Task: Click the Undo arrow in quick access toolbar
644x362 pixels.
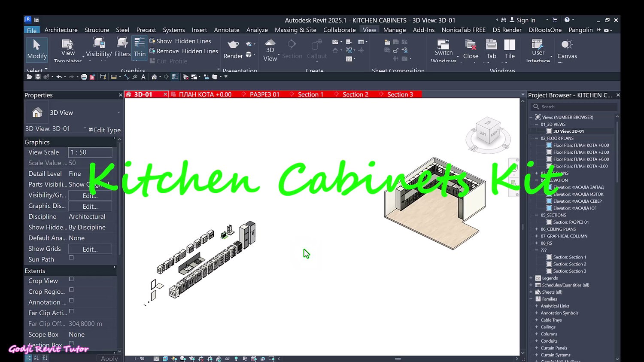Action: (59, 77)
